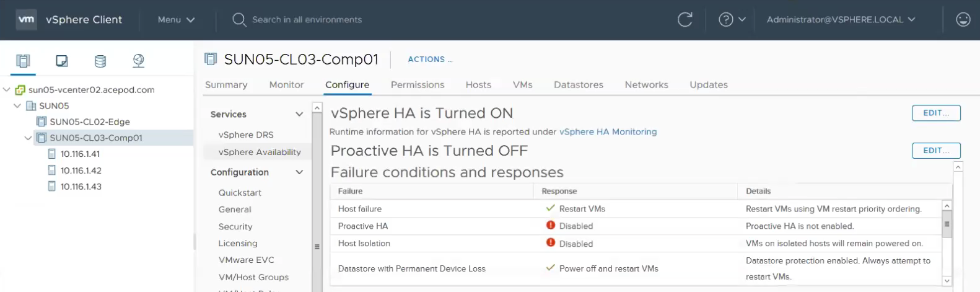The image size is (980, 292).
Task: Click EDIT button for vSphere HA
Action: click(936, 113)
